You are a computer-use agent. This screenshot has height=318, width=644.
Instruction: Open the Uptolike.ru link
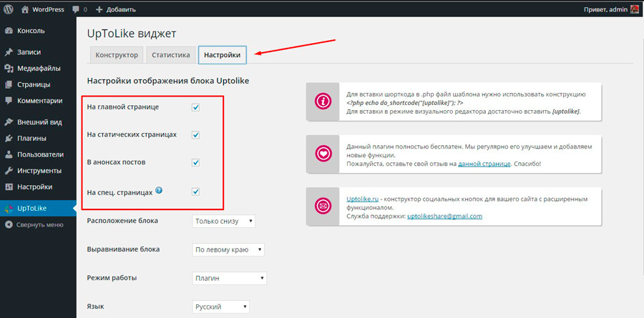362,199
